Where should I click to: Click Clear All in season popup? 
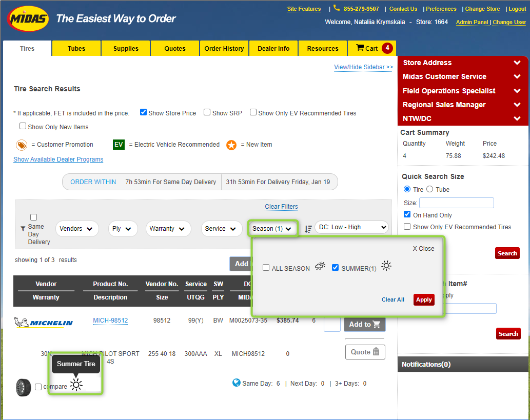pos(393,299)
